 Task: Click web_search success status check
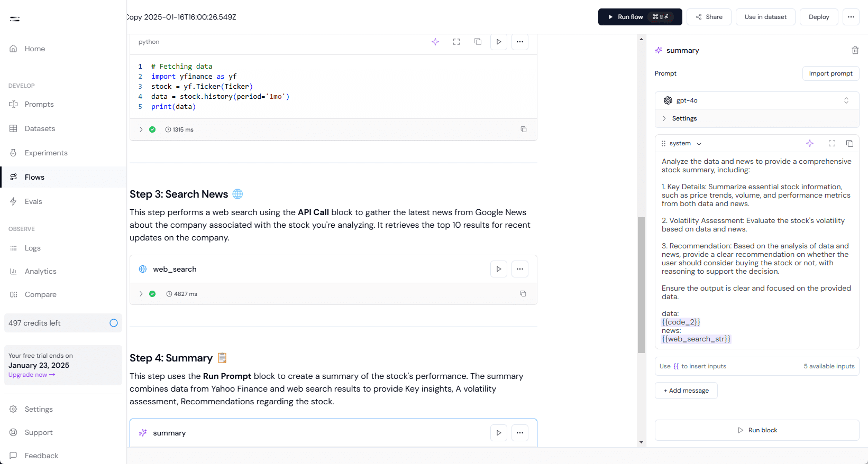click(x=152, y=294)
